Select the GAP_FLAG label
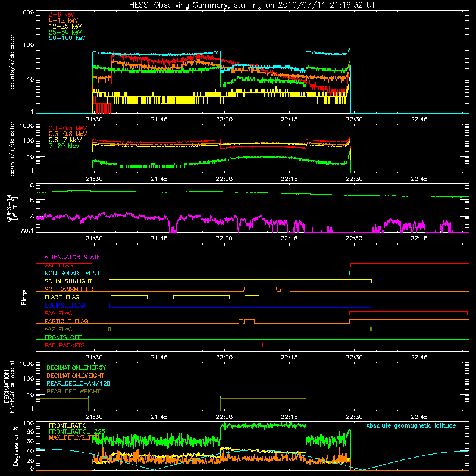476x476 pixels. click(58, 265)
